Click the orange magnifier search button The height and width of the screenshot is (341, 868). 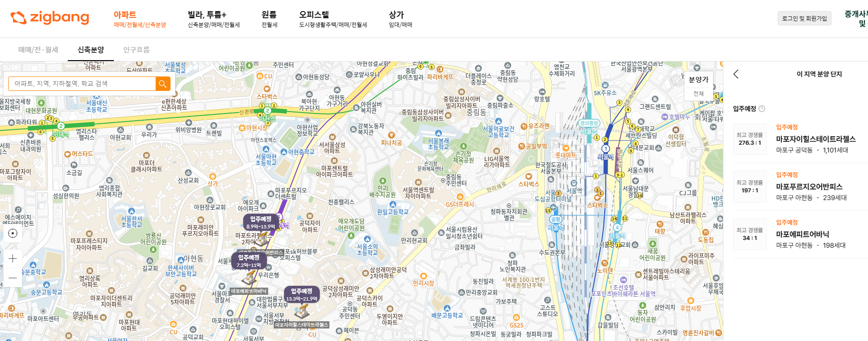(x=163, y=84)
